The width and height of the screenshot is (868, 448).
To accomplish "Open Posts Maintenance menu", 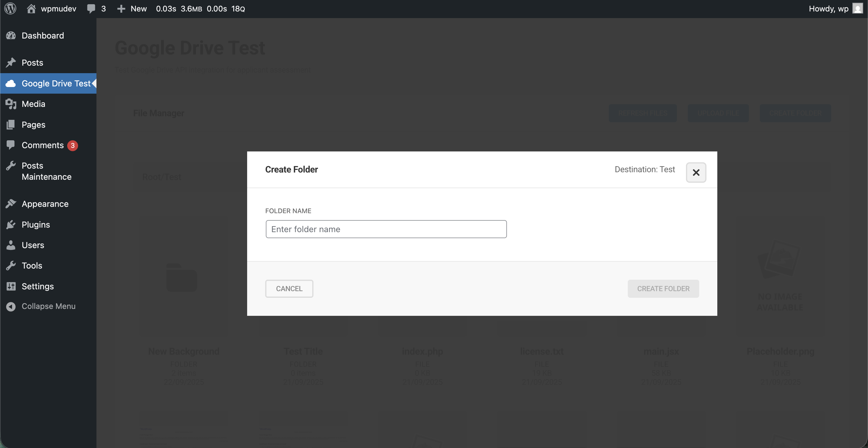I will (48, 171).
